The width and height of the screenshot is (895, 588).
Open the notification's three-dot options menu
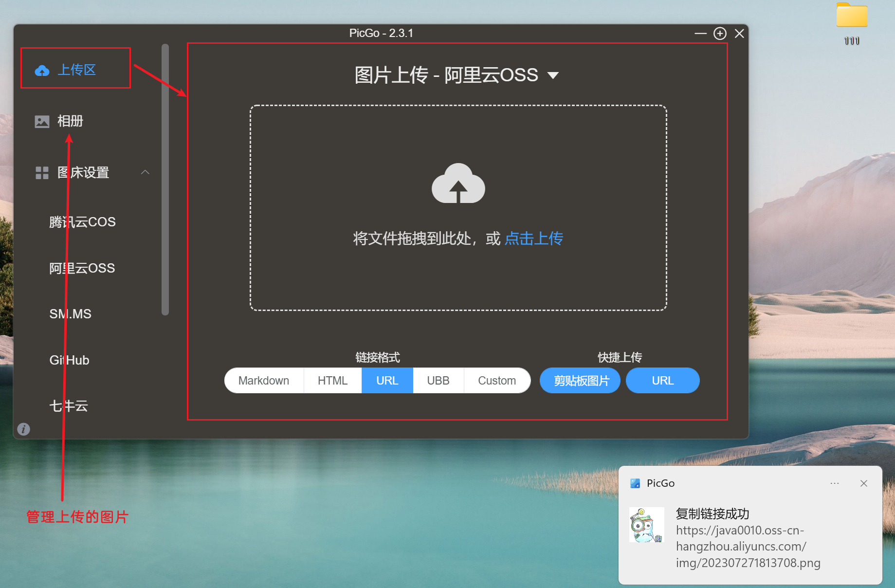click(835, 483)
